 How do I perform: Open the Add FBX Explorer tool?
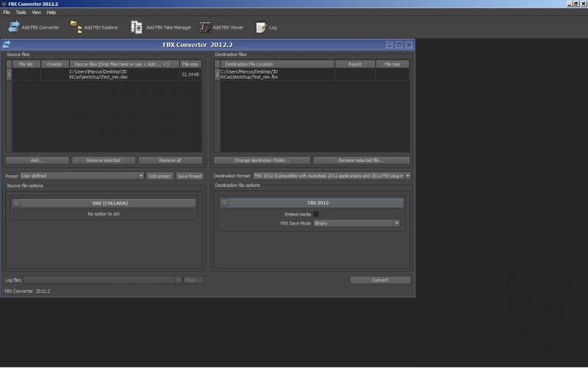[76, 27]
